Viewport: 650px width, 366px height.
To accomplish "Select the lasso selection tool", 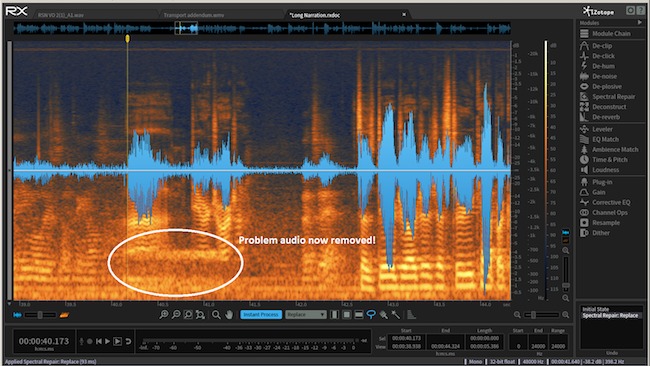I will pos(371,315).
